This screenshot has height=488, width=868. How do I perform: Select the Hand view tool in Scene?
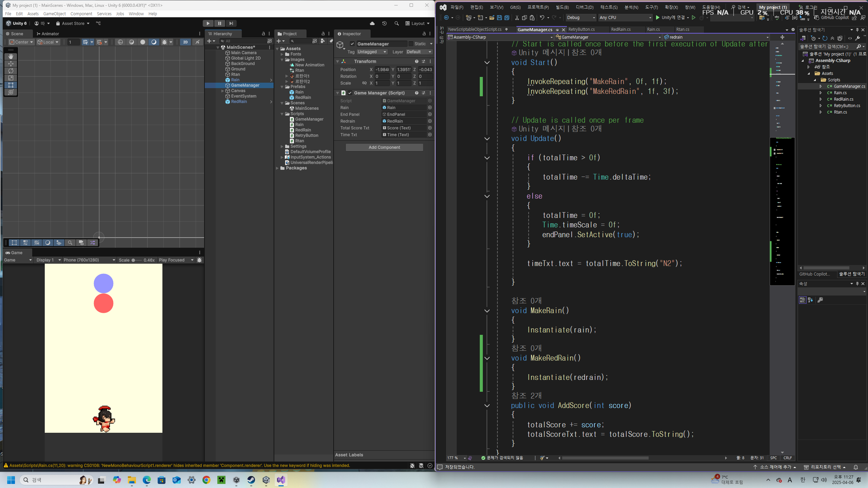coord(11,56)
